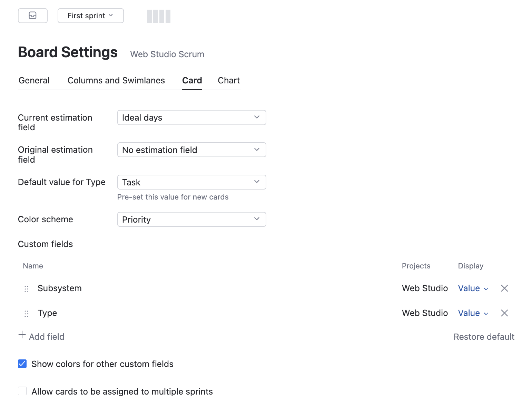
Task: Change the Original estimation field dropdown
Action: coord(191,150)
